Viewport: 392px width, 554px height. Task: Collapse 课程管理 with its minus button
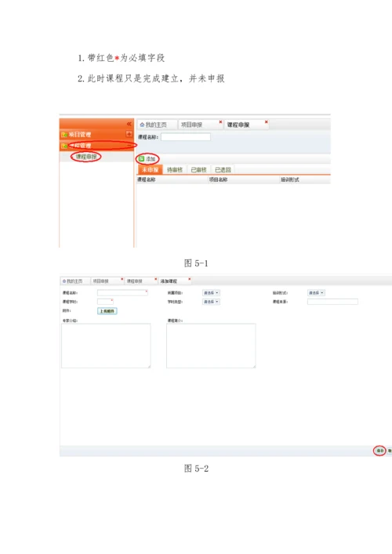tap(129, 145)
